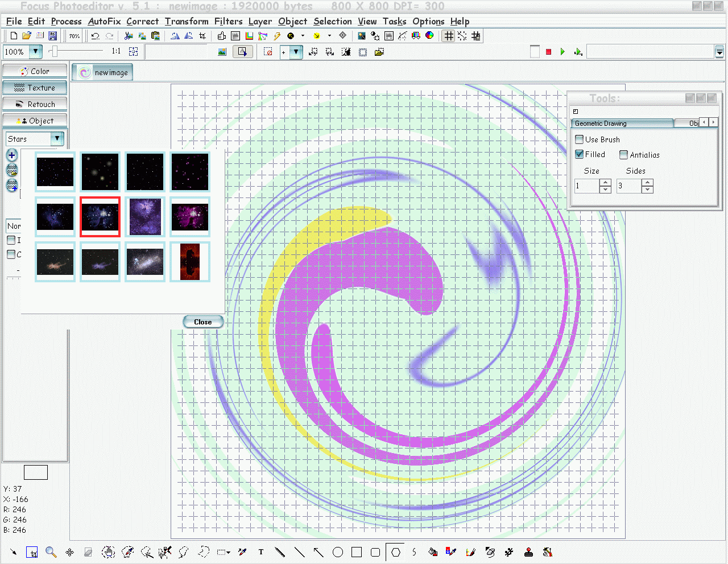The image size is (728, 564).
Task: Click the Object panel button
Action: point(35,121)
